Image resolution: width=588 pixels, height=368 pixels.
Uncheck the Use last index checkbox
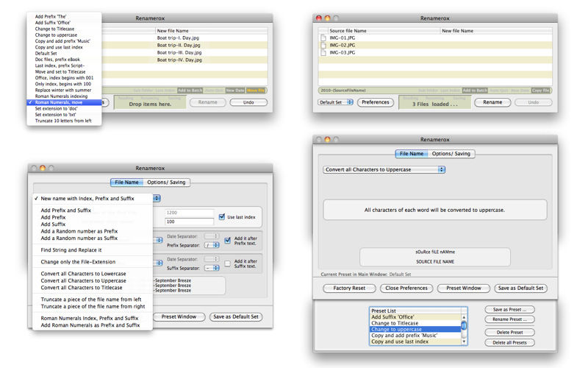point(222,216)
